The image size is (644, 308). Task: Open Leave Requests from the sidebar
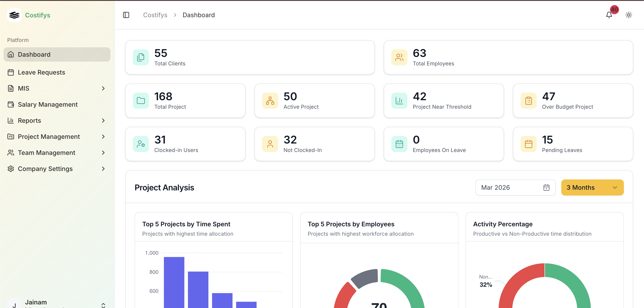point(41,72)
